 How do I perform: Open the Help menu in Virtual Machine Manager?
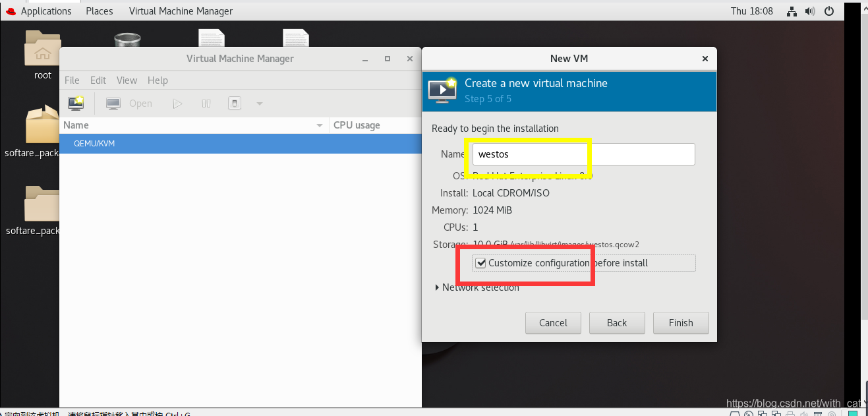(158, 80)
